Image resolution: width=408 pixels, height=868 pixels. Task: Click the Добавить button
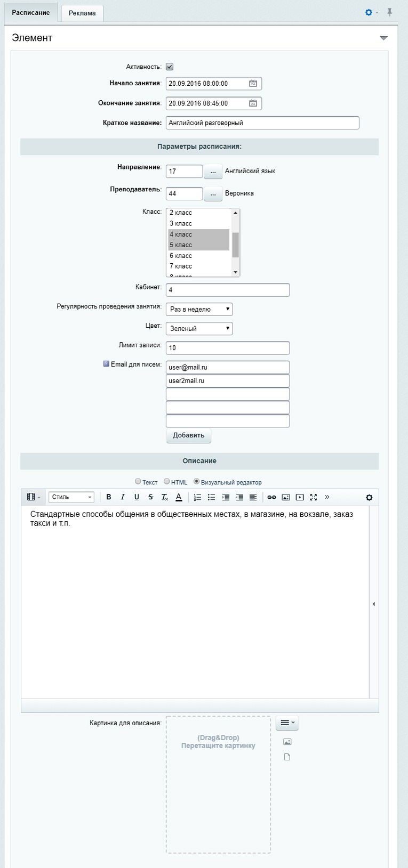189,435
